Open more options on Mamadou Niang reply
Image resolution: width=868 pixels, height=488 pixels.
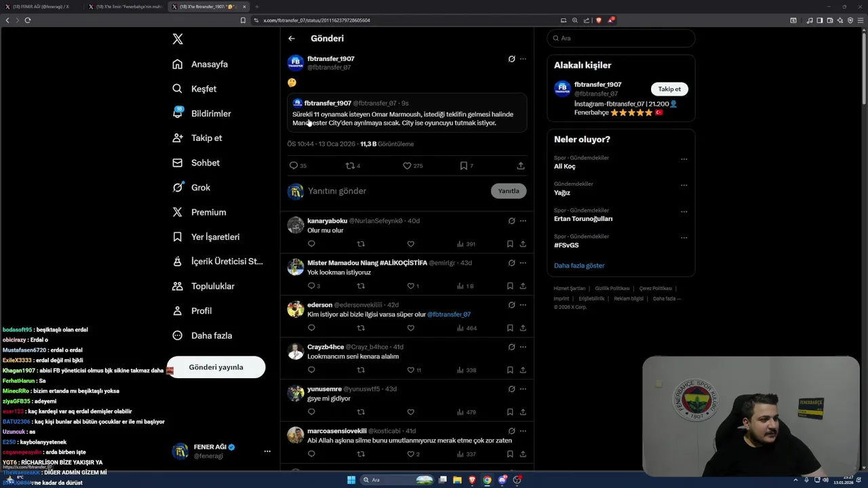click(x=523, y=263)
